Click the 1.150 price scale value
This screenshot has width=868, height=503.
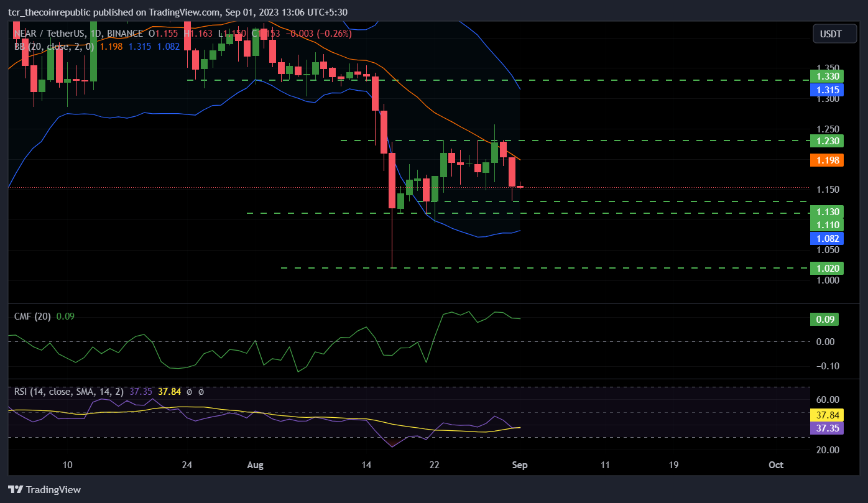[x=828, y=189]
